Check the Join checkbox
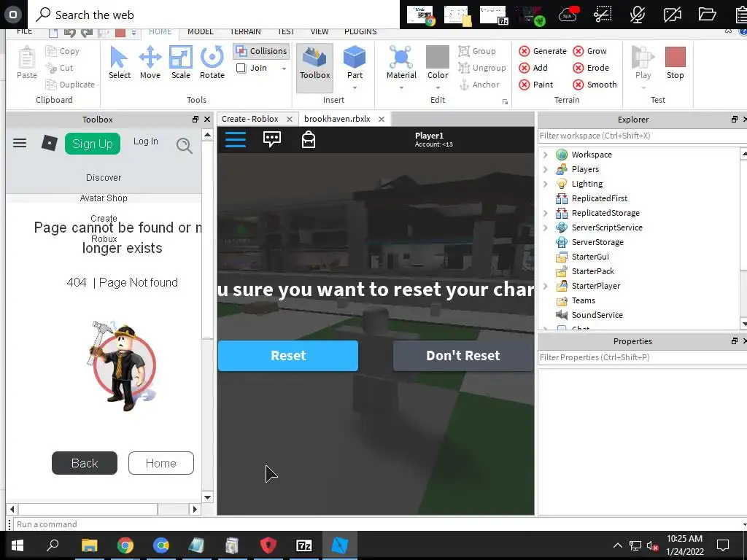 coord(241,68)
